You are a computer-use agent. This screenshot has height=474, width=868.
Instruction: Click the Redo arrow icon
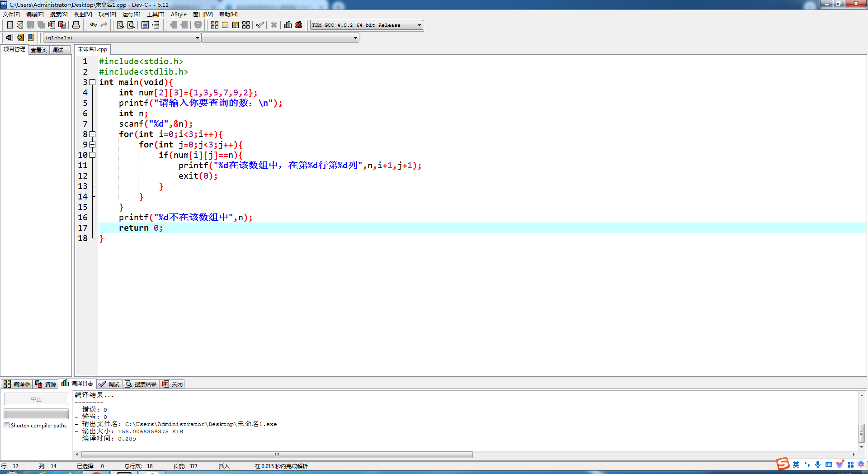pyautogui.click(x=104, y=25)
